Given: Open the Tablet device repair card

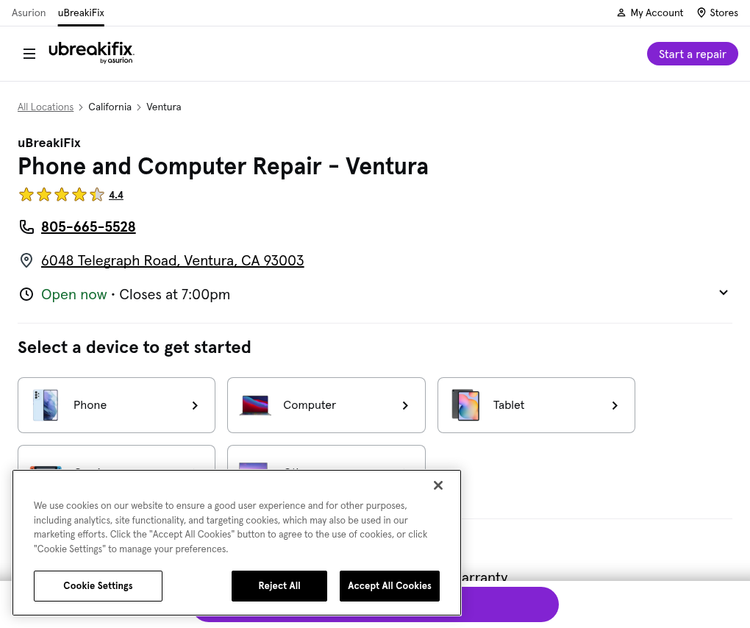Looking at the screenshot, I should click(536, 405).
